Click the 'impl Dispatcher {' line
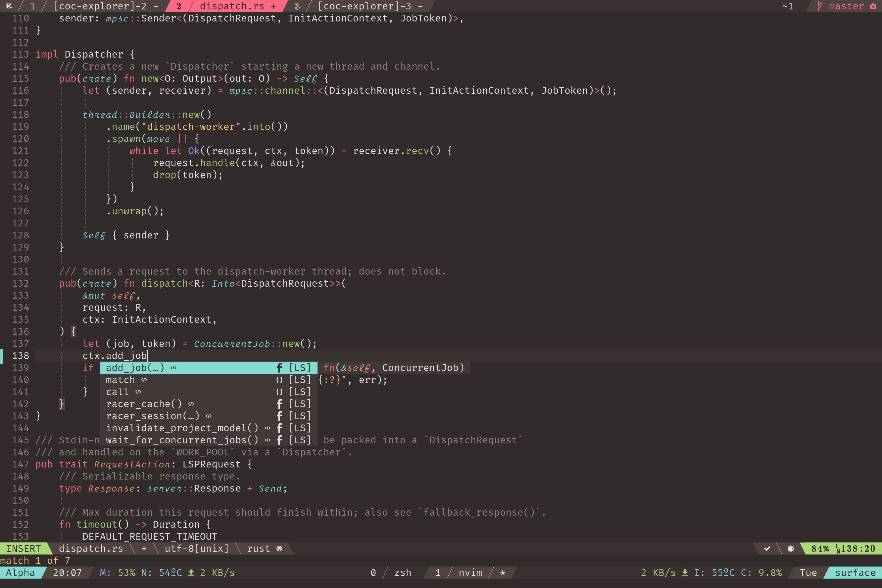 click(85, 54)
